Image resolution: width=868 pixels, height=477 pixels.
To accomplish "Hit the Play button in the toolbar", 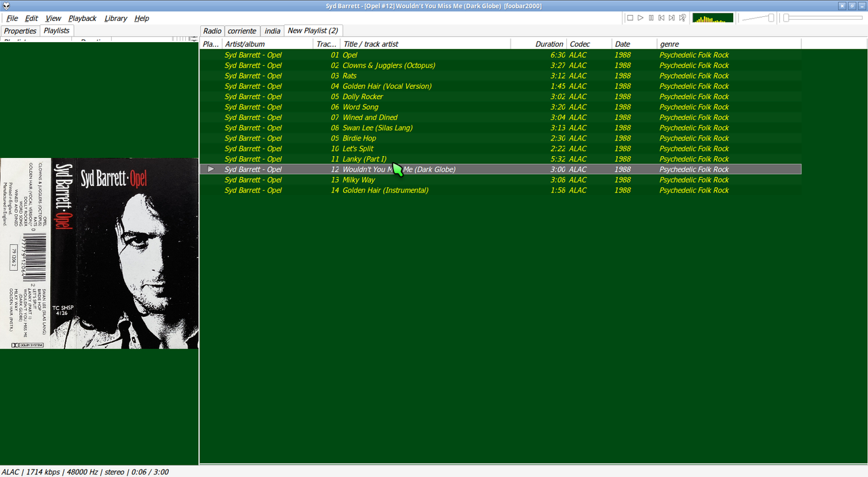I will tap(640, 18).
